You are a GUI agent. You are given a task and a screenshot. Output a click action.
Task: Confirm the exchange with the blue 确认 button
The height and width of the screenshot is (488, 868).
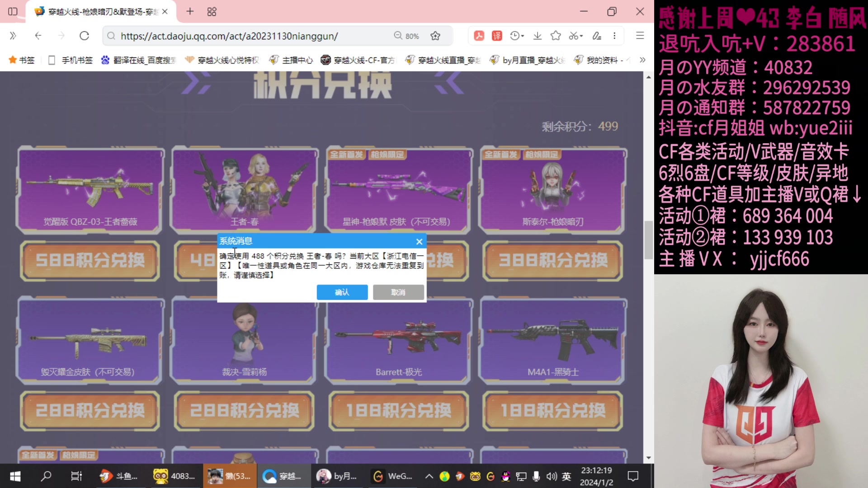point(342,292)
